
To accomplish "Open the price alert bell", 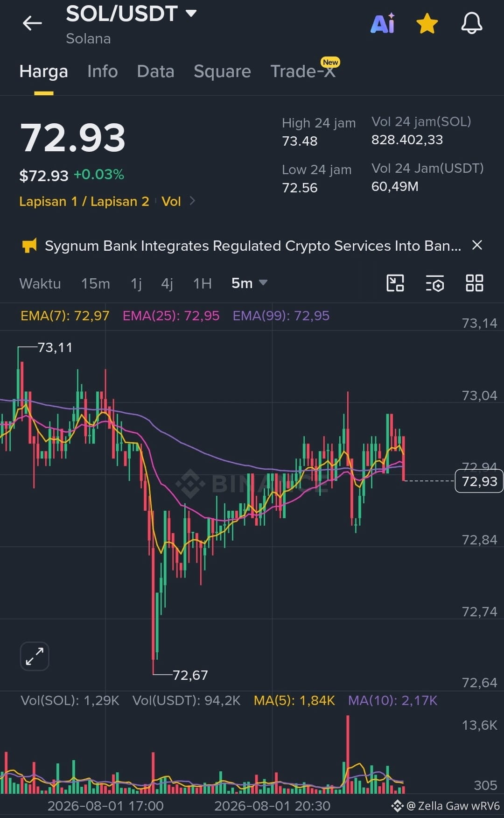I will point(471,23).
